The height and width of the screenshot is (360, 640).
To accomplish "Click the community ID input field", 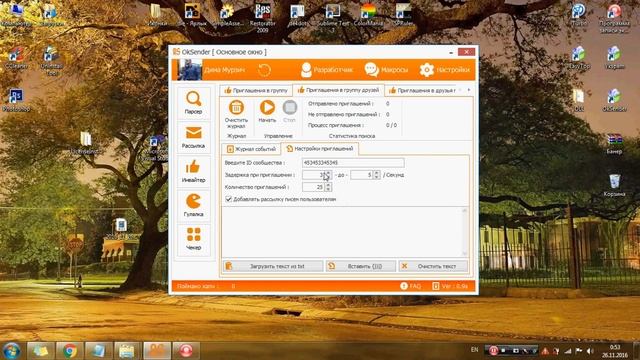I will pos(353,162).
